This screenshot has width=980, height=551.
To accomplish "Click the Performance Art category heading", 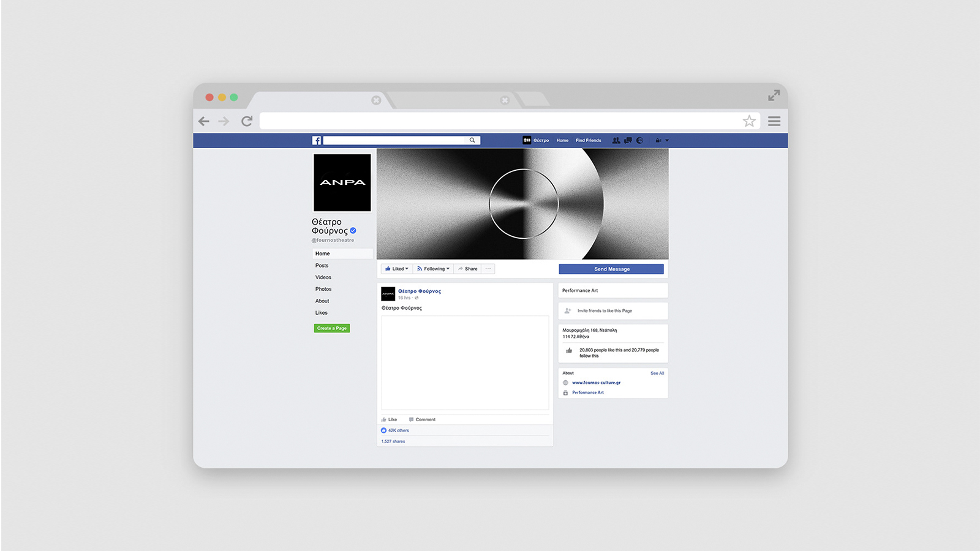I will click(580, 291).
